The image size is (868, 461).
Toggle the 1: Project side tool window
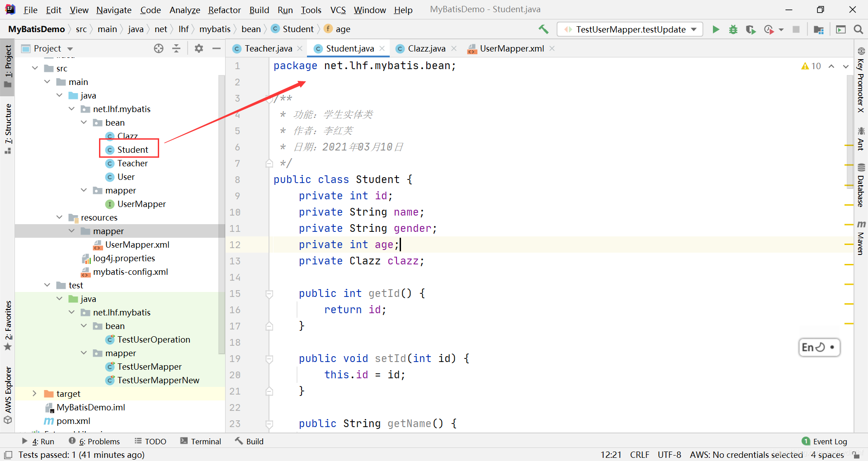point(8,67)
